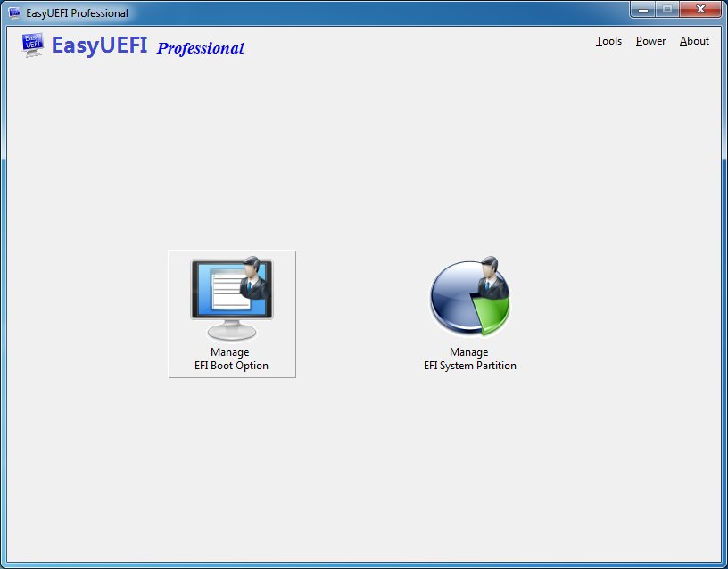Click the disabled maximize window button
Image resolution: width=728 pixels, height=569 pixels.
(x=667, y=9)
